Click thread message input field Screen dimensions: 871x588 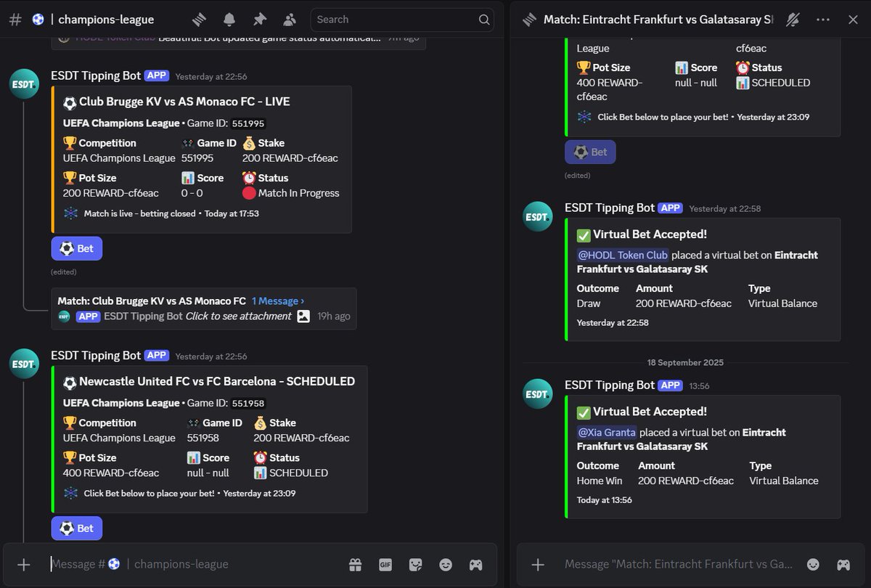(x=679, y=564)
